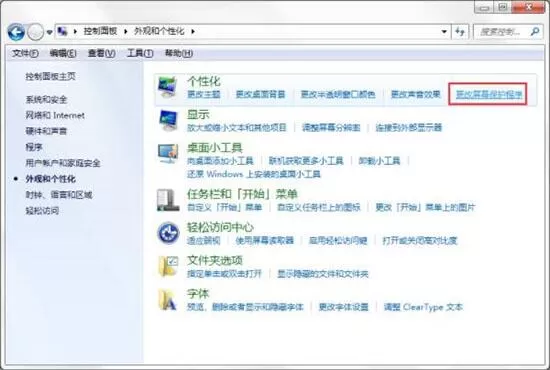Click 外观和个性化 breadcrumb in address bar

coord(159,31)
